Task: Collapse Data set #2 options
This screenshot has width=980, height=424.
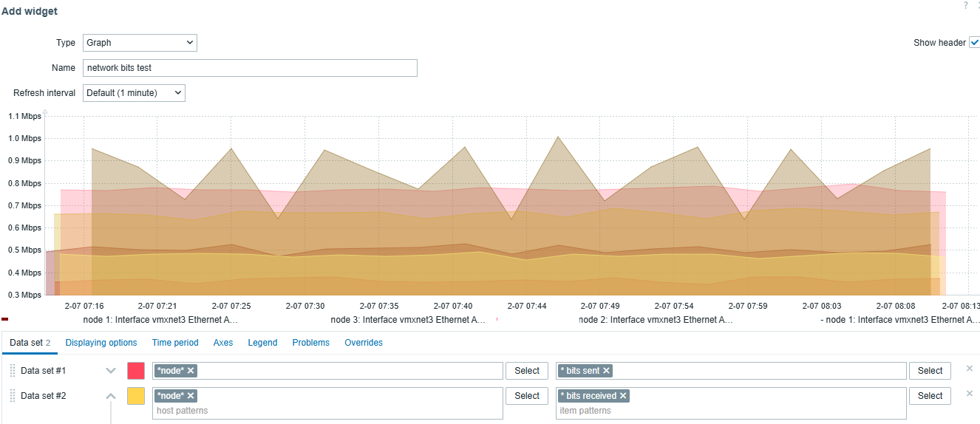Action: tap(111, 396)
